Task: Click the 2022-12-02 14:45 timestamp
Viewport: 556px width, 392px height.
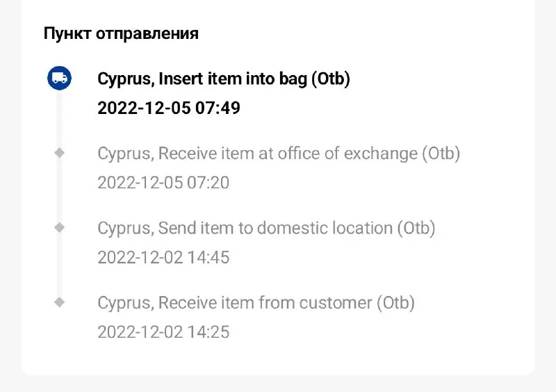Action: point(163,257)
